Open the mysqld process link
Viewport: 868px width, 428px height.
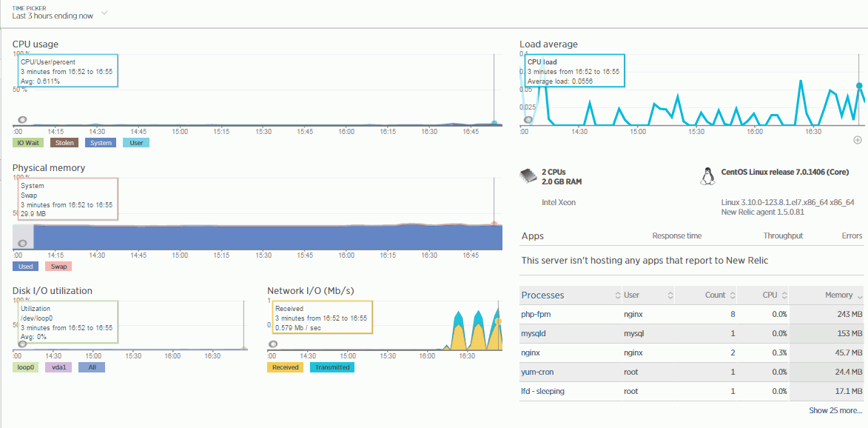point(534,334)
